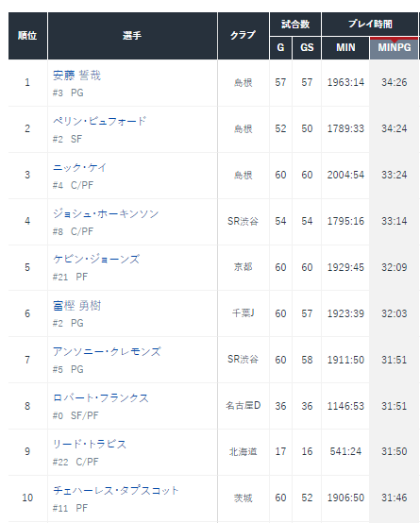Click 34:26 MINPG cell of rank 1
This screenshot has height=523, width=420.
[394, 82]
